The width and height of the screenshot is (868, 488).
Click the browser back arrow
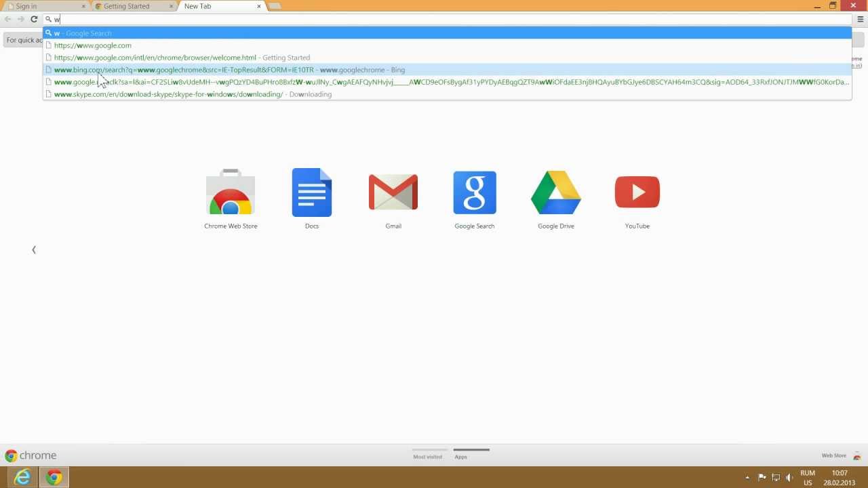8,19
